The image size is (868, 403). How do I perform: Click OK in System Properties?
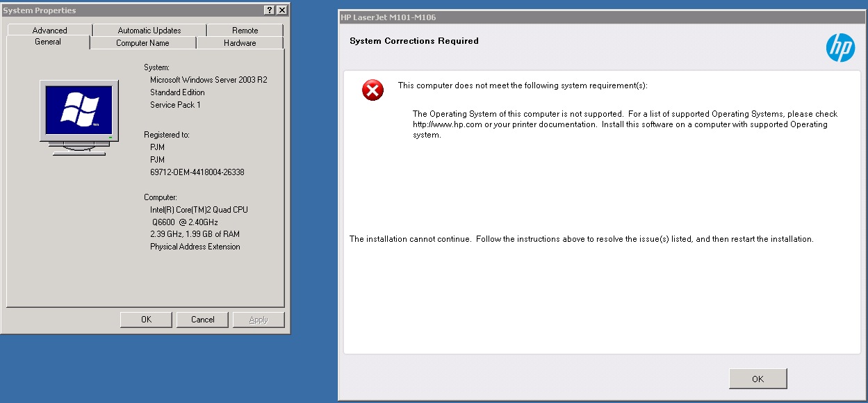tap(146, 320)
